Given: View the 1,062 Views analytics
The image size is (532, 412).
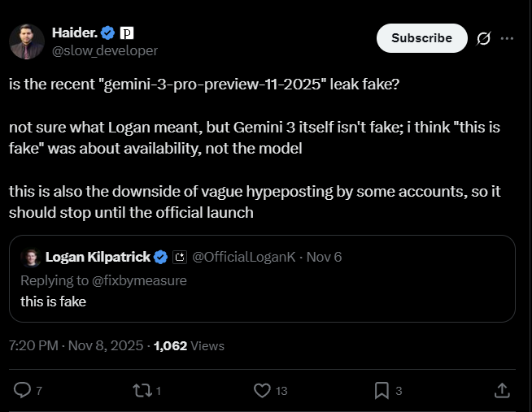Looking at the screenshot, I should tap(189, 345).
